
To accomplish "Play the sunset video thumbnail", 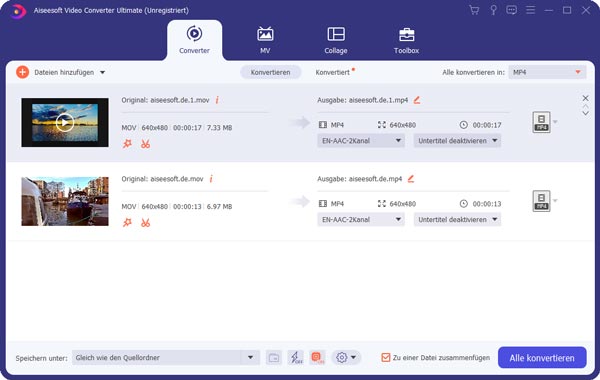I will (65, 122).
